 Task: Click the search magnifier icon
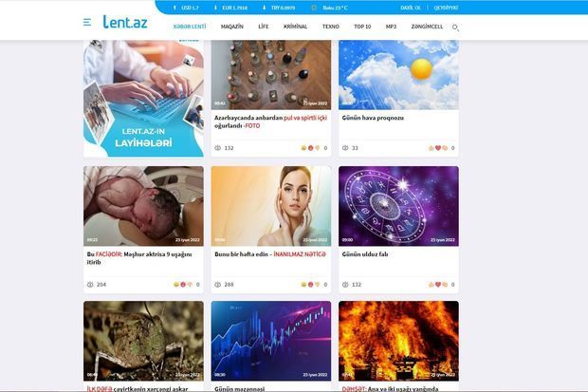pos(455,28)
